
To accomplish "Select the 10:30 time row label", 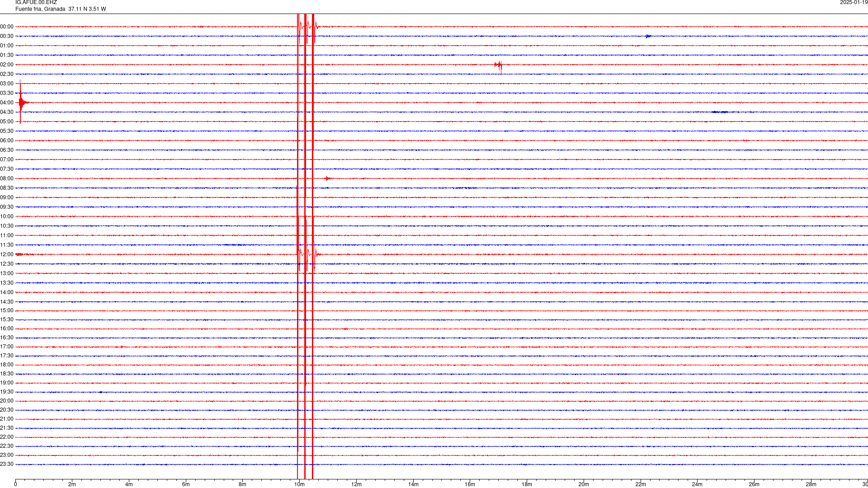I will [x=7, y=226].
